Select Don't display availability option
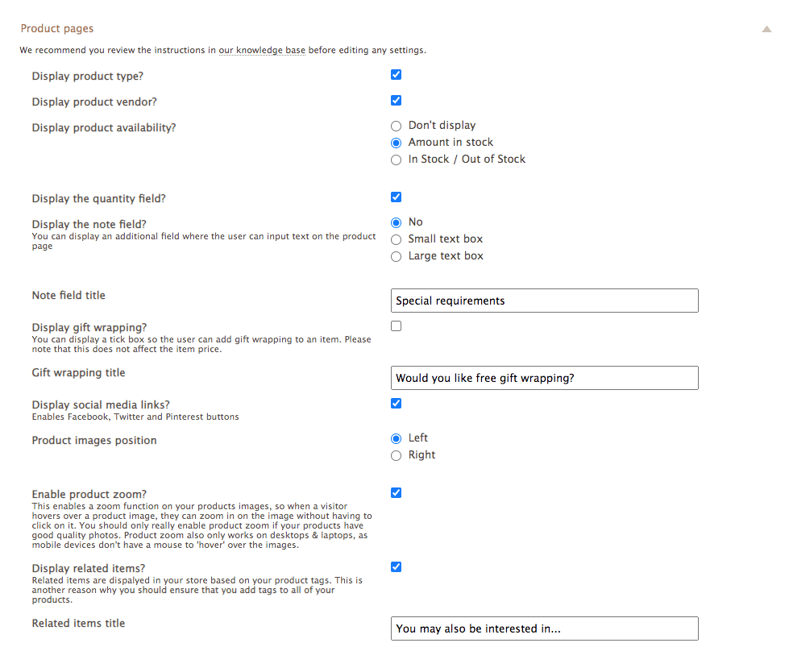Image resolution: width=789 pixels, height=672 pixels. (396, 126)
